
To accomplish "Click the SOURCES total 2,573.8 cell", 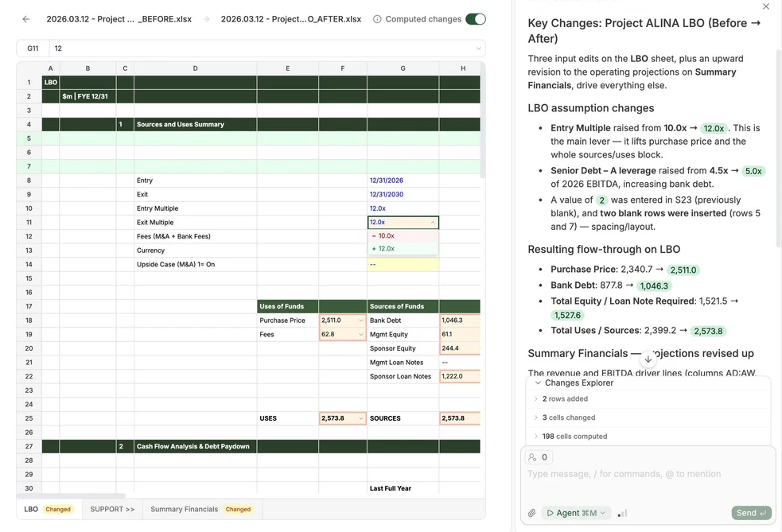I will point(460,417).
